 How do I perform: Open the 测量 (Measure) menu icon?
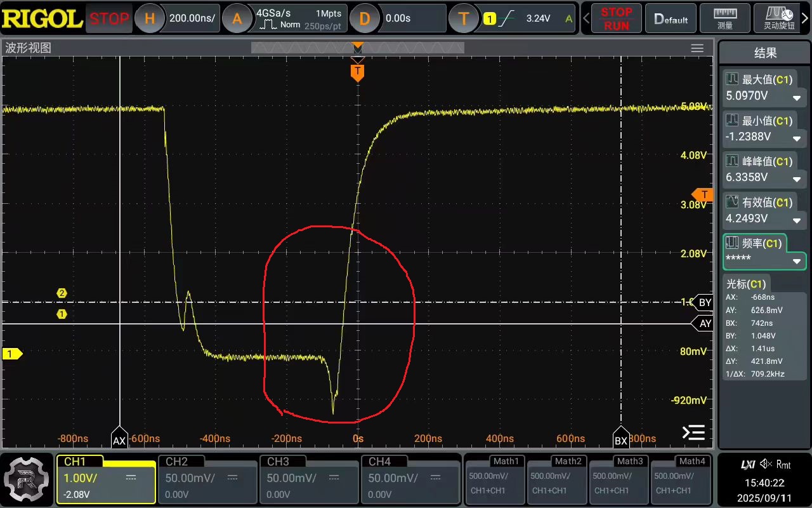click(724, 18)
